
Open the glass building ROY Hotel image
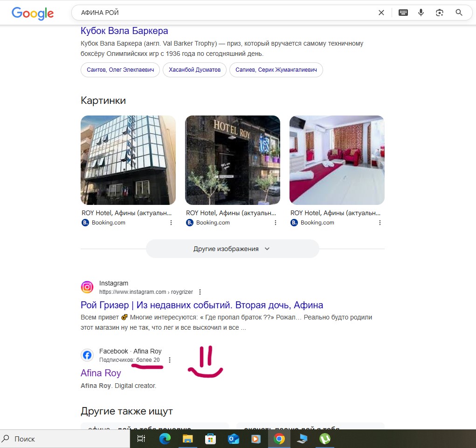[128, 160]
